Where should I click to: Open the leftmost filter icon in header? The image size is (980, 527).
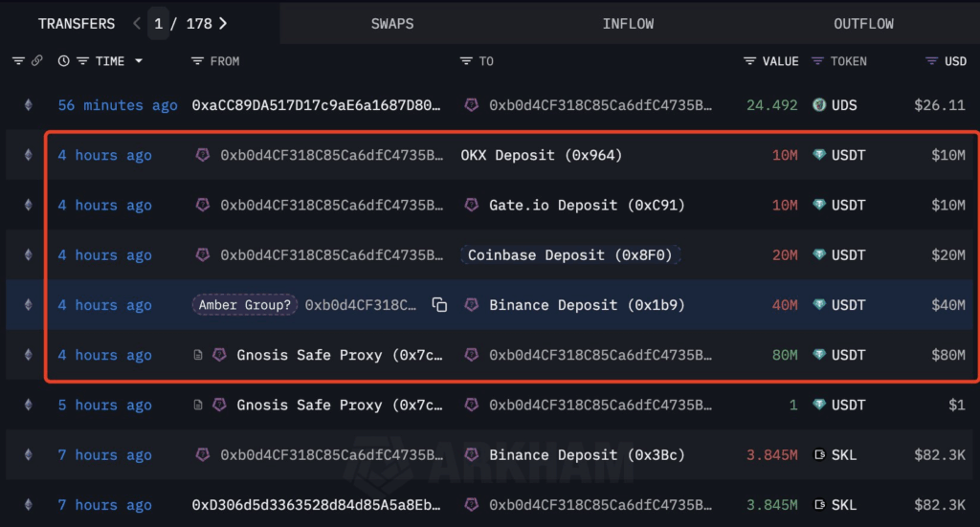(x=18, y=61)
